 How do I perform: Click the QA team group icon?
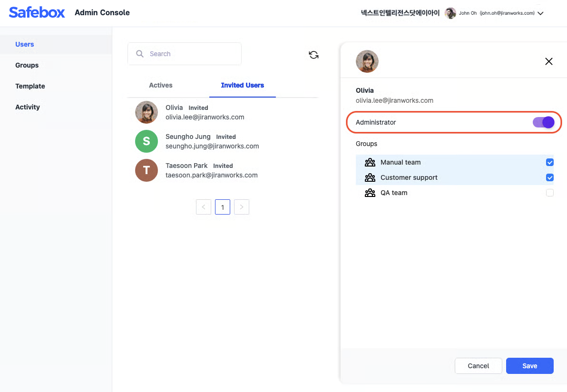[370, 193]
